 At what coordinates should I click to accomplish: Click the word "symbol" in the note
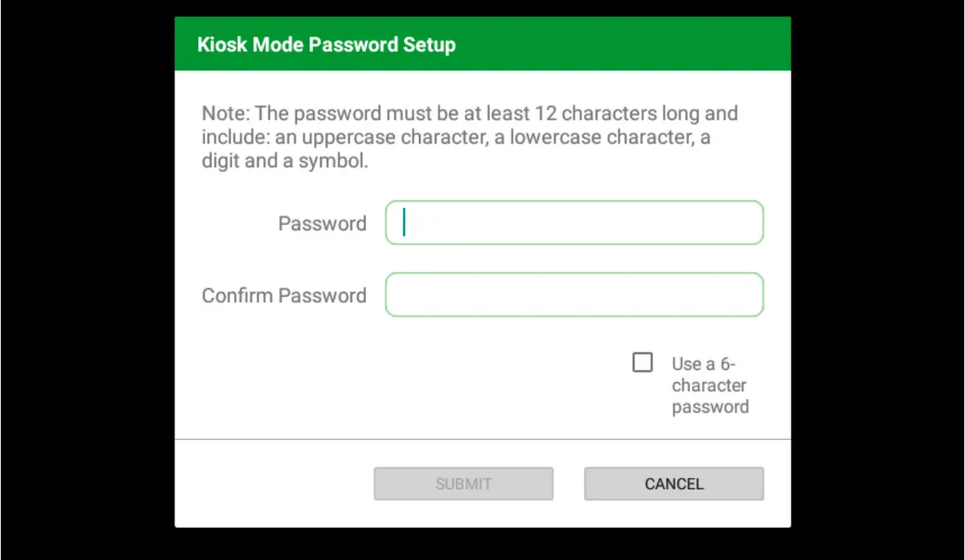(x=335, y=162)
